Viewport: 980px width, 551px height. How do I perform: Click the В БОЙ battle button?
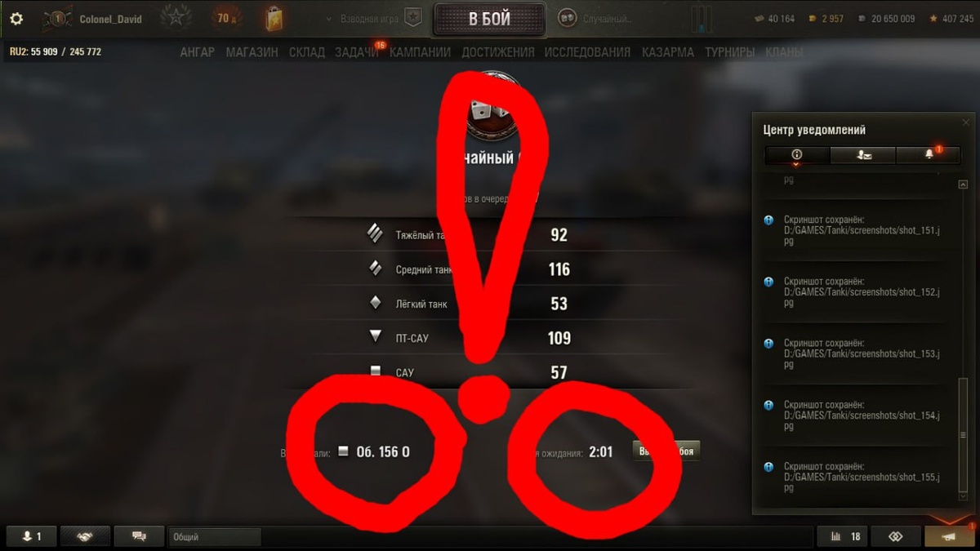489,19
